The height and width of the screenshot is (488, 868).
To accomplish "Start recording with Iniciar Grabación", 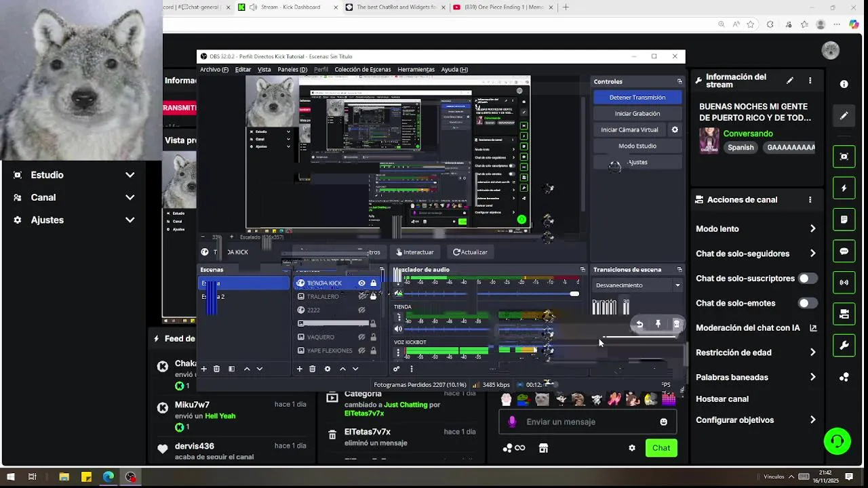I will point(637,114).
